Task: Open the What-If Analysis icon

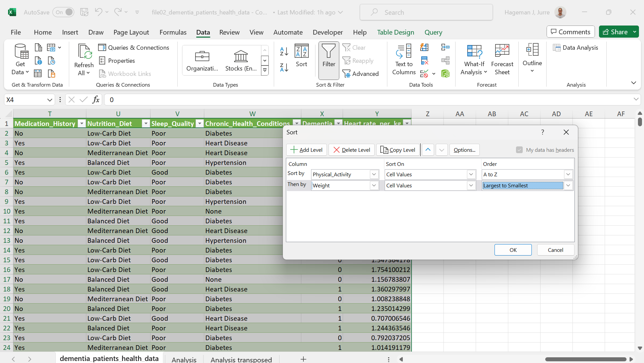Action: click(x=474, y=51)
